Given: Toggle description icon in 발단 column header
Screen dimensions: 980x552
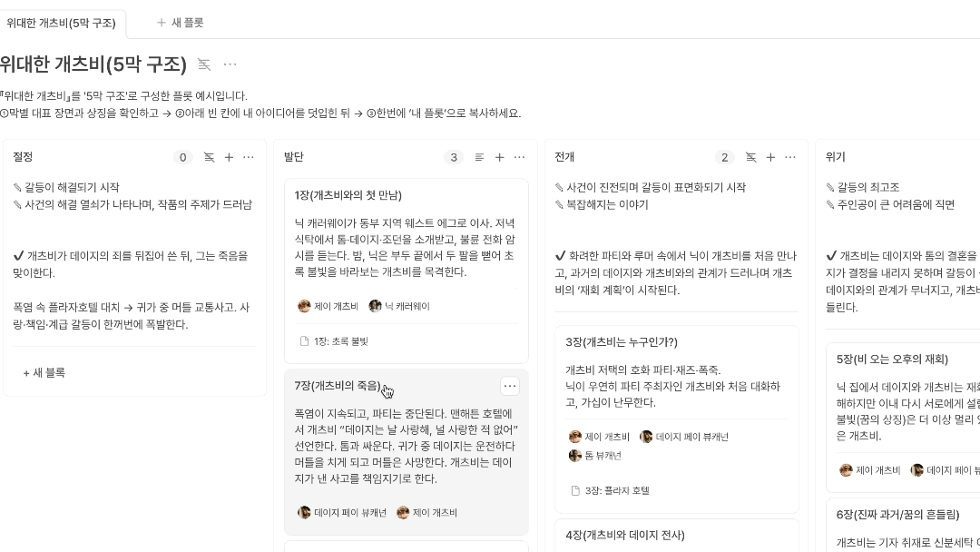Looking at the screenshot, I should tap(479, 158).
